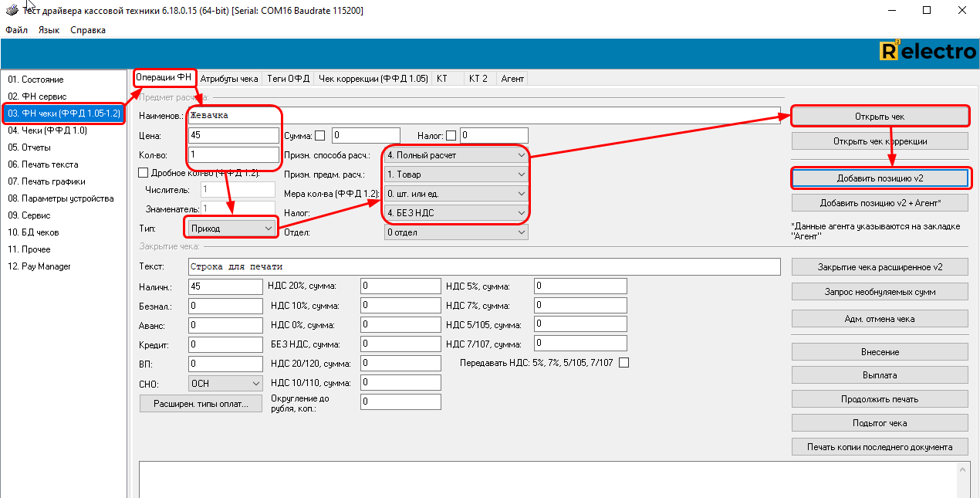Open the Справка menu
The image size is (980, 498).
(x=88, y=30)
